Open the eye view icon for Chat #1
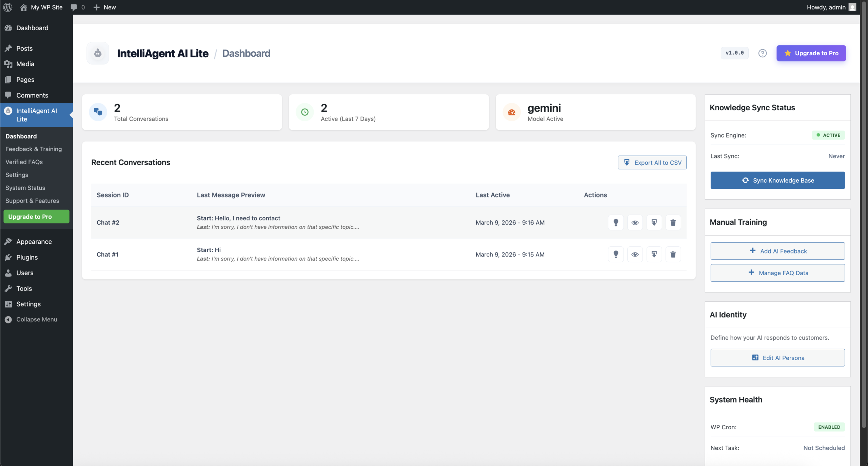The image size is (868, 466). click(x=635, y=254)
